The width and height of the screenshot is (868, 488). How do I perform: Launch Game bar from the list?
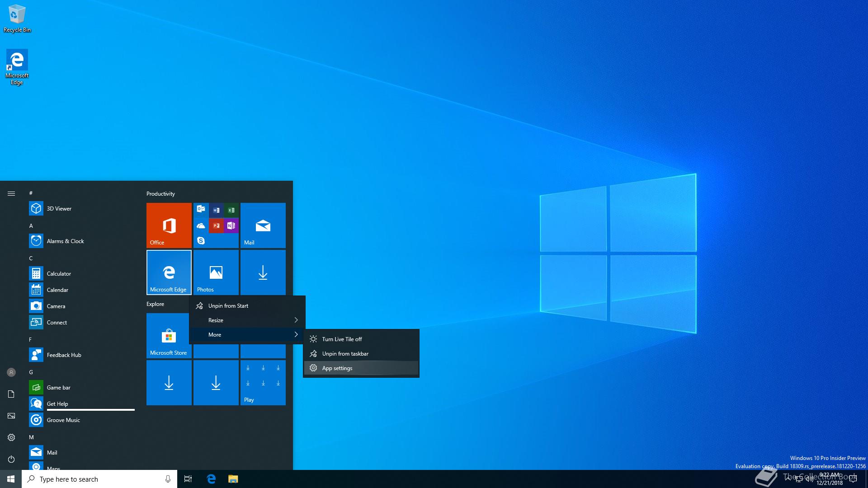click(82, 387)
